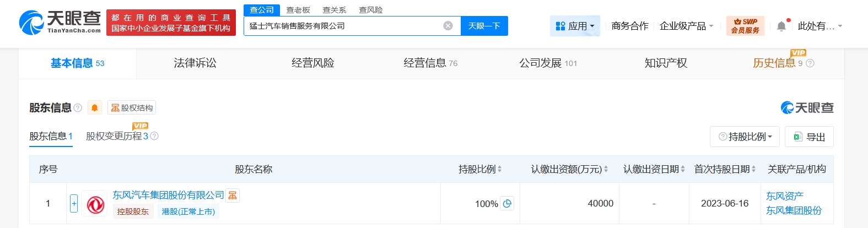868x228 pixels.
Task: Open the 持股比例 filter dropdown
Action: click(x=745, y=137)
